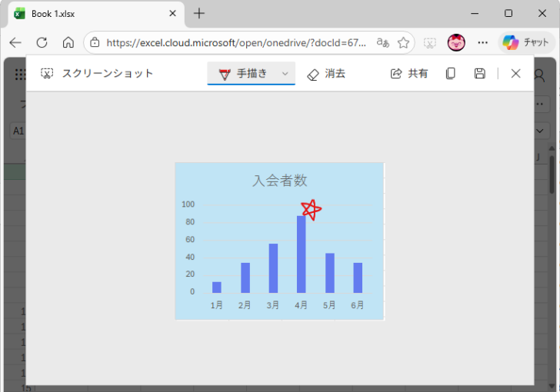Open the read aloud/translate aあ icon
The width and height of the screenshot is (560, 392).
(x=383, y=42)
